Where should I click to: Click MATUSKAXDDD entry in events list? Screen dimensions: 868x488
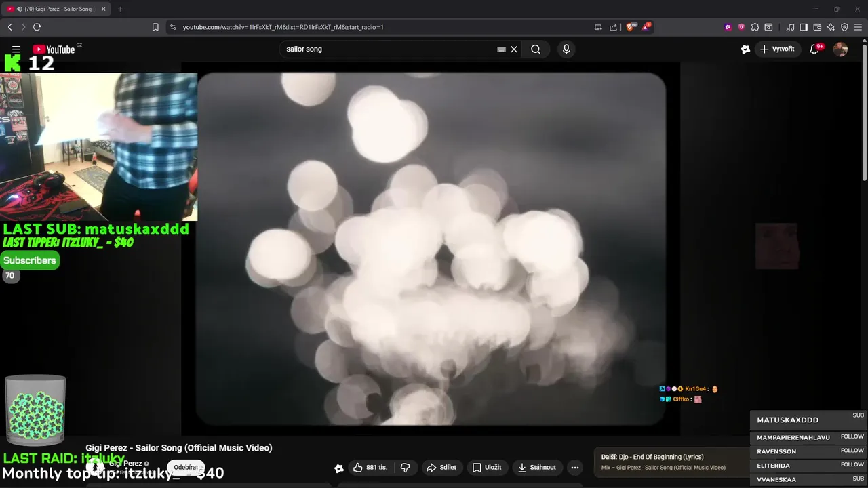(x=808, y=420)
